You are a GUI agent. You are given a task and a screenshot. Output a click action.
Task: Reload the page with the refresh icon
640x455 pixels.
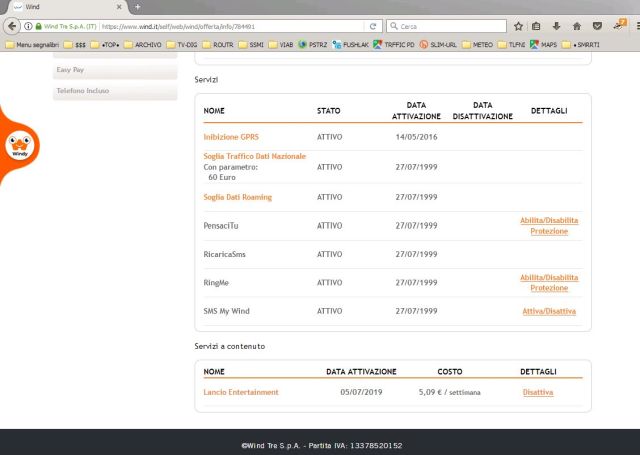pos(373,26)
